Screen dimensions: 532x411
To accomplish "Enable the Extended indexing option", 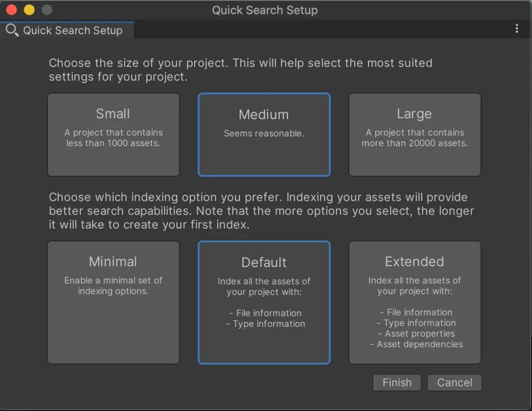I will (414, 302).
